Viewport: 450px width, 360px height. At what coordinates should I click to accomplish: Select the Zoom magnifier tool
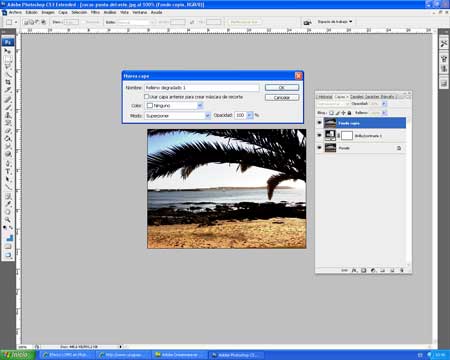coord(8,220)
